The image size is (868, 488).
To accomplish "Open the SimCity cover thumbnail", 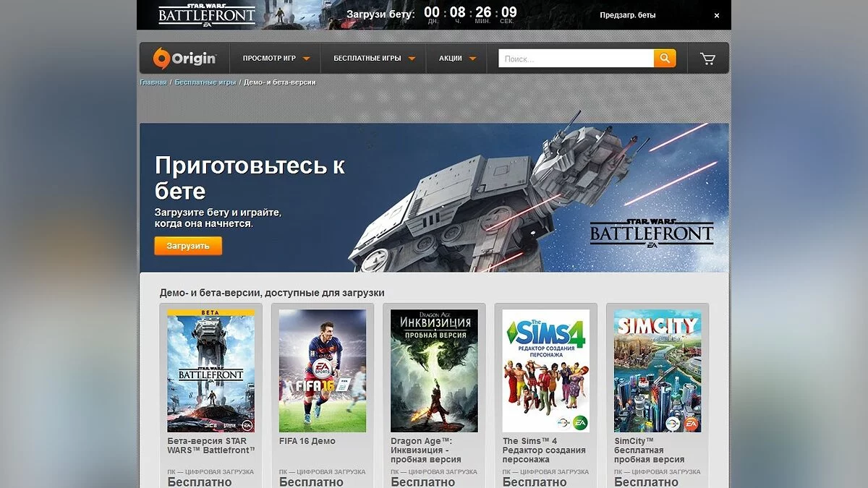I will coord(658,371).
